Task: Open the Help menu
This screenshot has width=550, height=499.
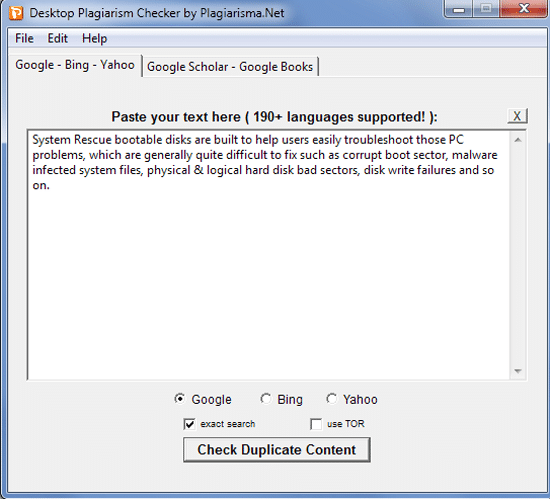Action: (94, 38)
